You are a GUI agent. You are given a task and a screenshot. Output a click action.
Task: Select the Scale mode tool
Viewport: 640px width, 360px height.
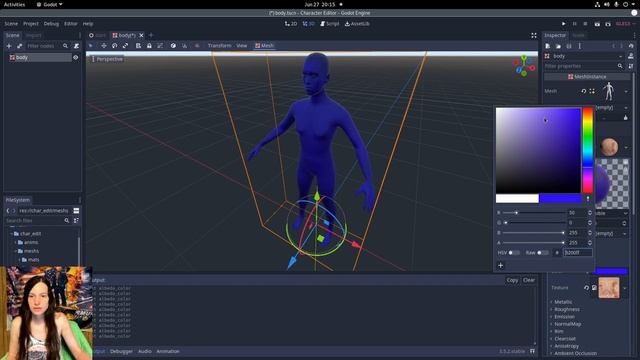pyautogui.click(x=125, y=46)
